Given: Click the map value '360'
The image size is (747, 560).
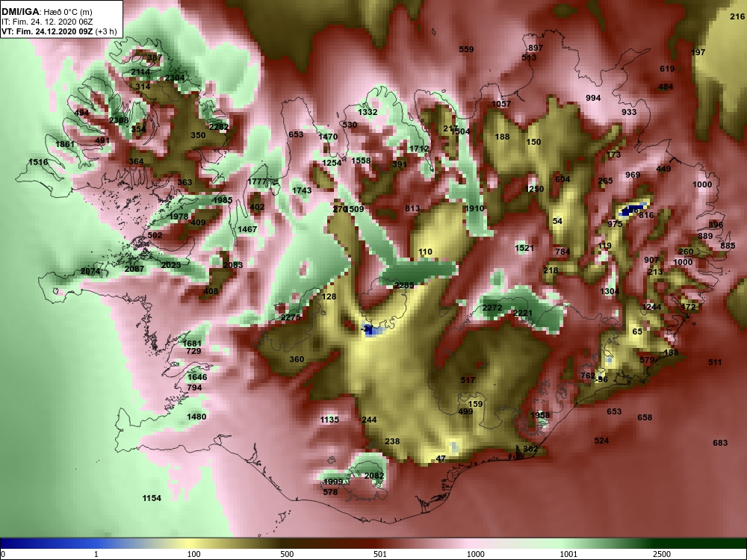Looking at the screenshot, I should [x=297, y=359].
